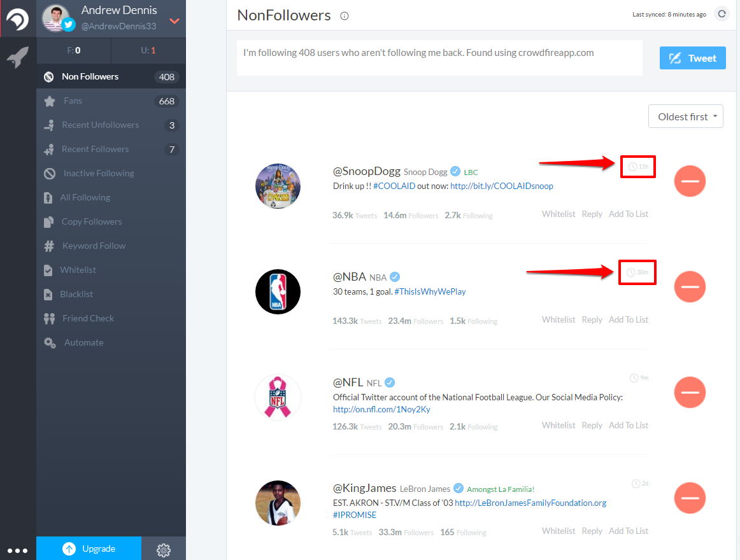Open Blacklist in sidebar

tap(111, 294)
